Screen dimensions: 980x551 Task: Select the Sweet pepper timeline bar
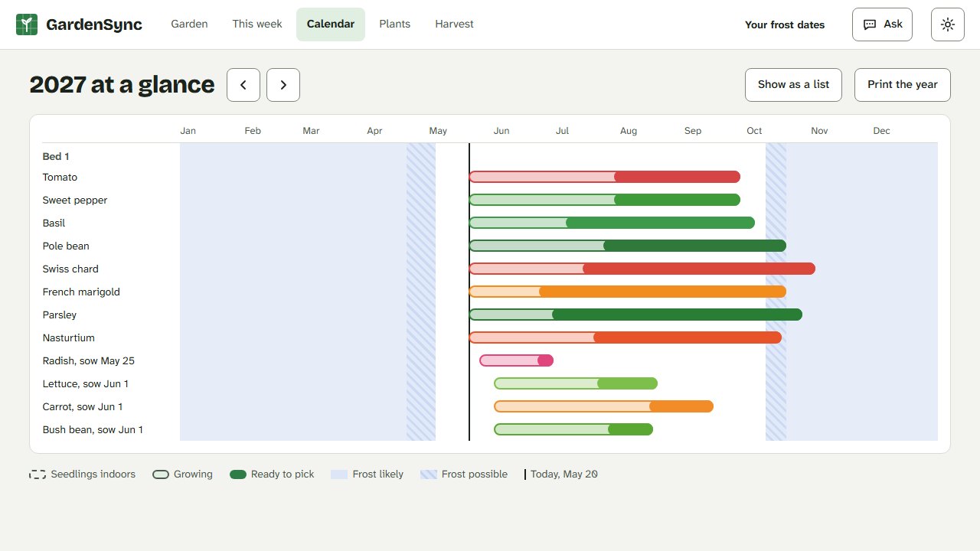coord(605,200)
